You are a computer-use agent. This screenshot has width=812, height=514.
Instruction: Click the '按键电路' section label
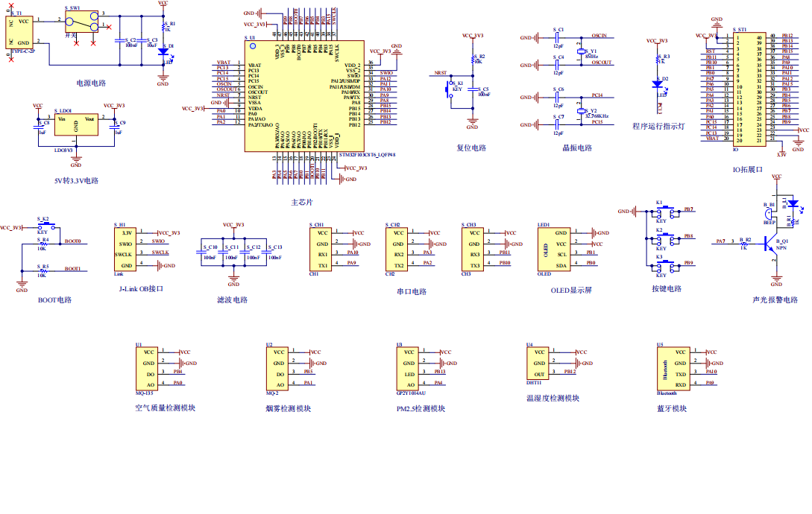667,289
